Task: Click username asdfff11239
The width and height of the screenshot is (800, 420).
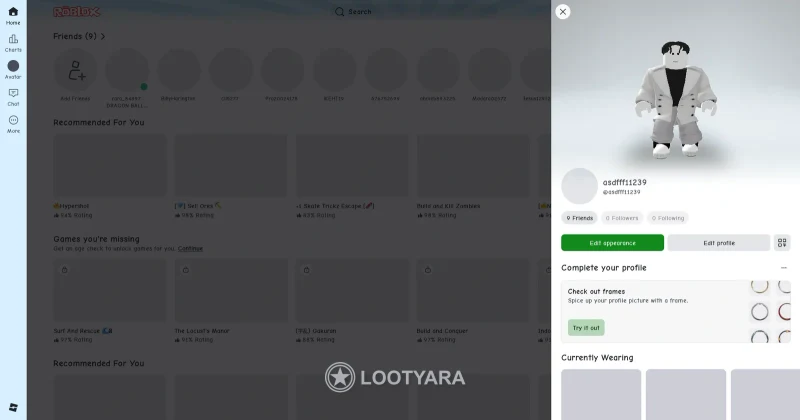Action: (x=624, y=182)
